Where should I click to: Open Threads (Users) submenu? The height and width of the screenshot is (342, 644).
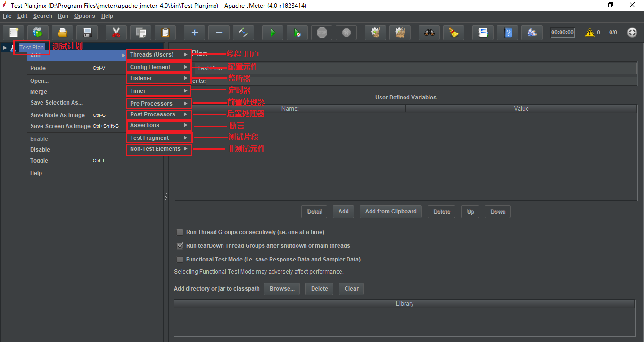[159, 55]
